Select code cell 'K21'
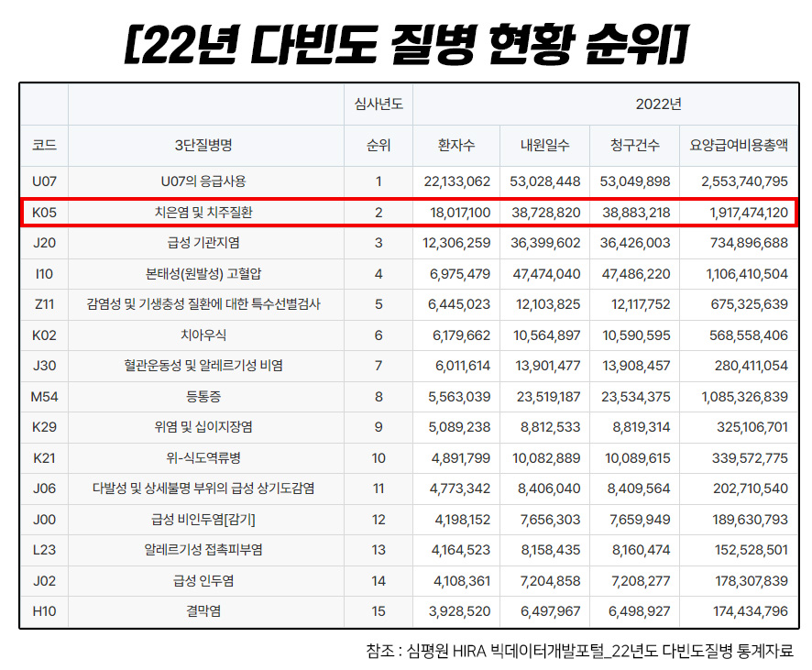812x670 pixels. tap(44, 458)
